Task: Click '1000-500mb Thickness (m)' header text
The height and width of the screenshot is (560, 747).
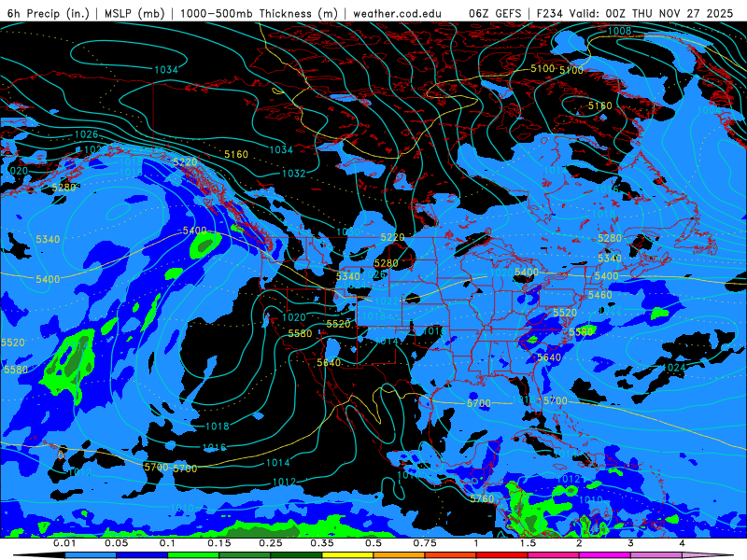Action: tap(259, 13)
